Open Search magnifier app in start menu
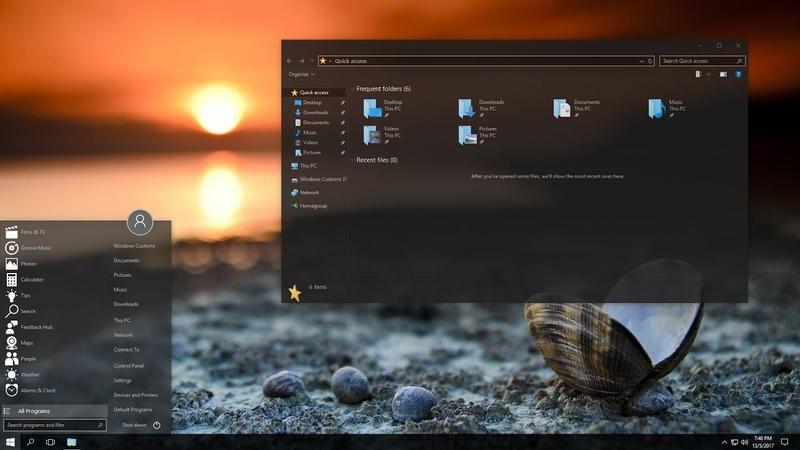Screen dimensions: 800x450 point(11,311)
